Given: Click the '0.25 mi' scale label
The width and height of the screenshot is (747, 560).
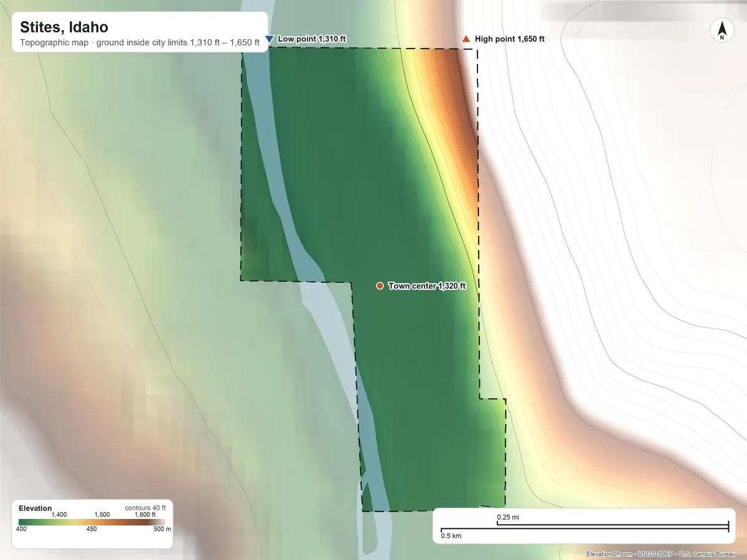Looking at the screenshot, I should tap(508, 518).
